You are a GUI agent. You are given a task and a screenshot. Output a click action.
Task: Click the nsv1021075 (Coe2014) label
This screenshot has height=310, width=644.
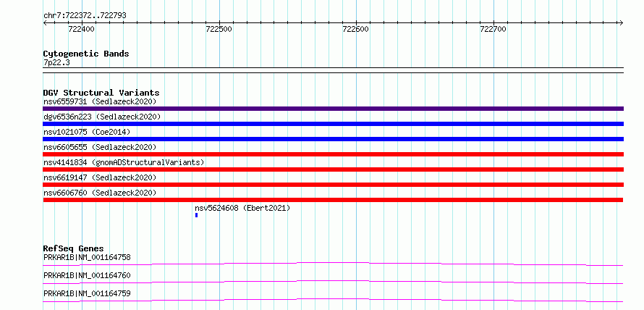tap(87, 132)
